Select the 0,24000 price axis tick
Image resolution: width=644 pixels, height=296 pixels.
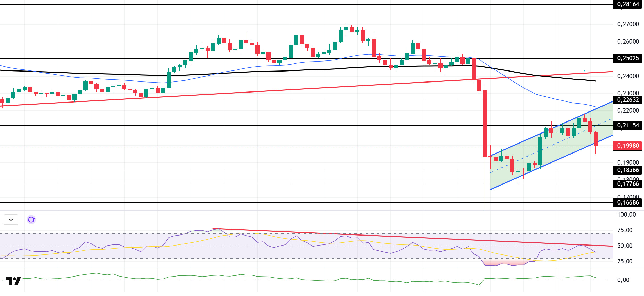(628, 76)
